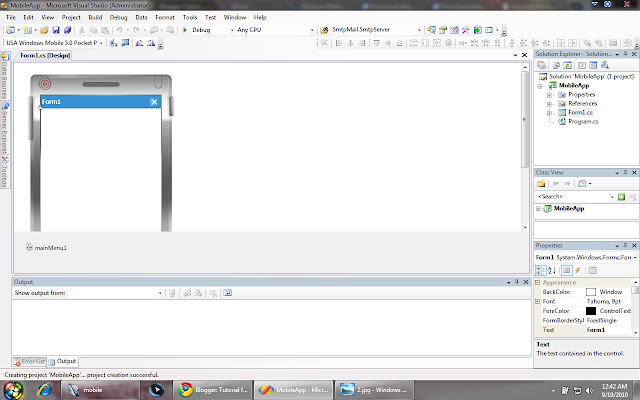The width and height of the screenshot is (640, 400).
Task: Click Solution Explorer Properties icon
Action: click(x=541, y=65)
